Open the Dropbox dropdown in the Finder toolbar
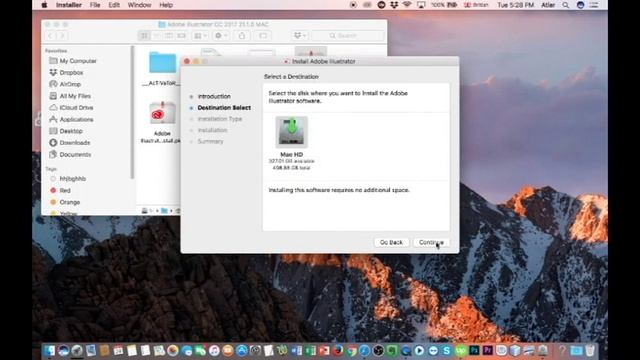This screenshot has width=640, height=360. click(300, 36)
